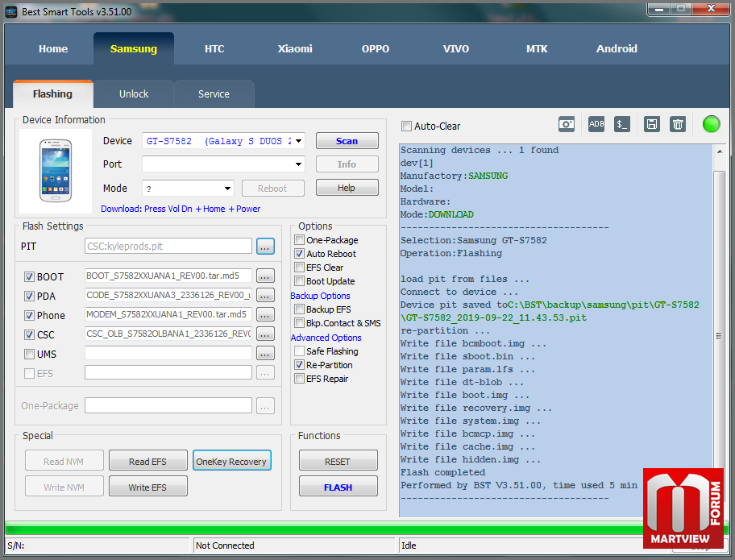Image resolution: width=735 pixels, height=560 pixels.
Task: Enable Bkp.Contact & SMS option
Action: [300, 323]
